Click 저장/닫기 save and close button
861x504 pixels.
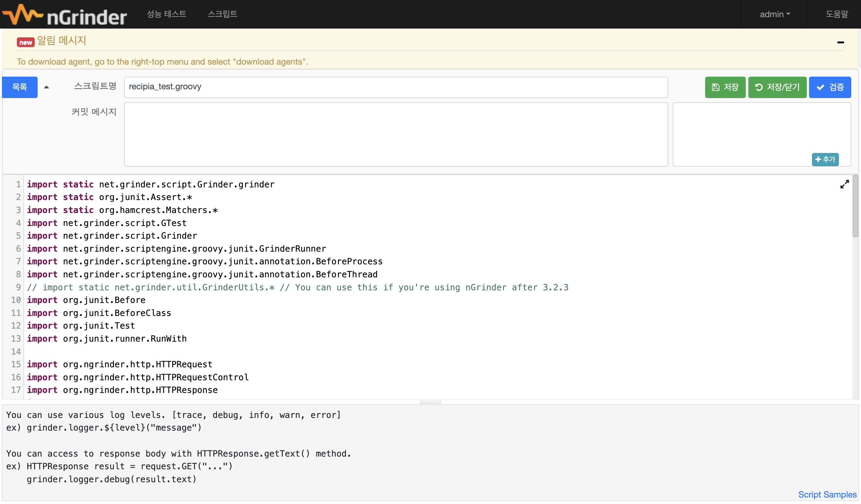777,87
